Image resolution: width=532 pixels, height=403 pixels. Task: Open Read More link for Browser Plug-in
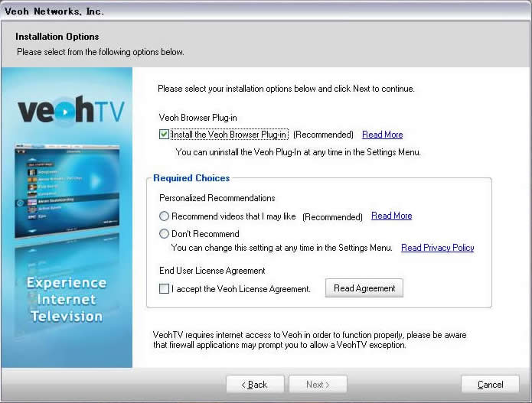tap(383, 135)
